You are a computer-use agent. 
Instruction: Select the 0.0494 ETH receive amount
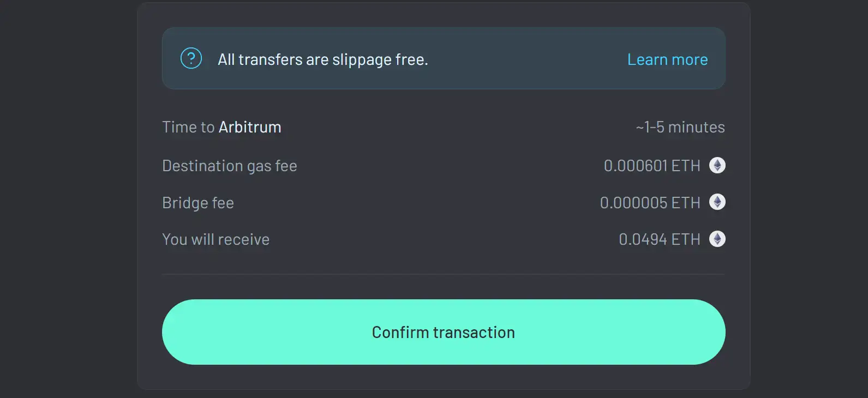click(x=659, y=239)
